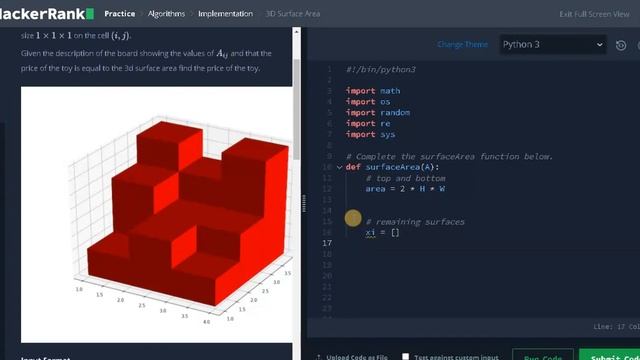
Task: Open the Practice breadcrumb link
Action: click(120, 13)
